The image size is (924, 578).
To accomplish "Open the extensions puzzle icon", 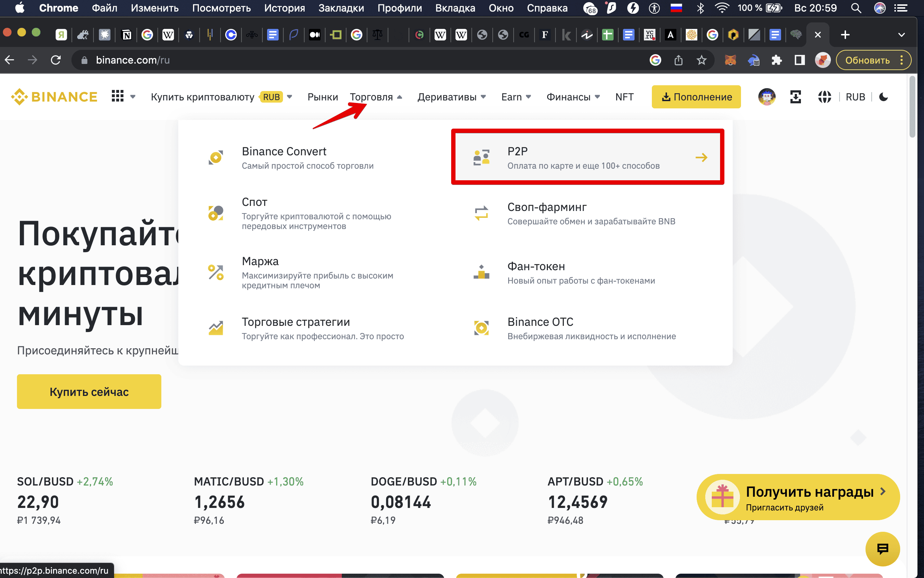I will pyautogui.click(x=776, y=60).
